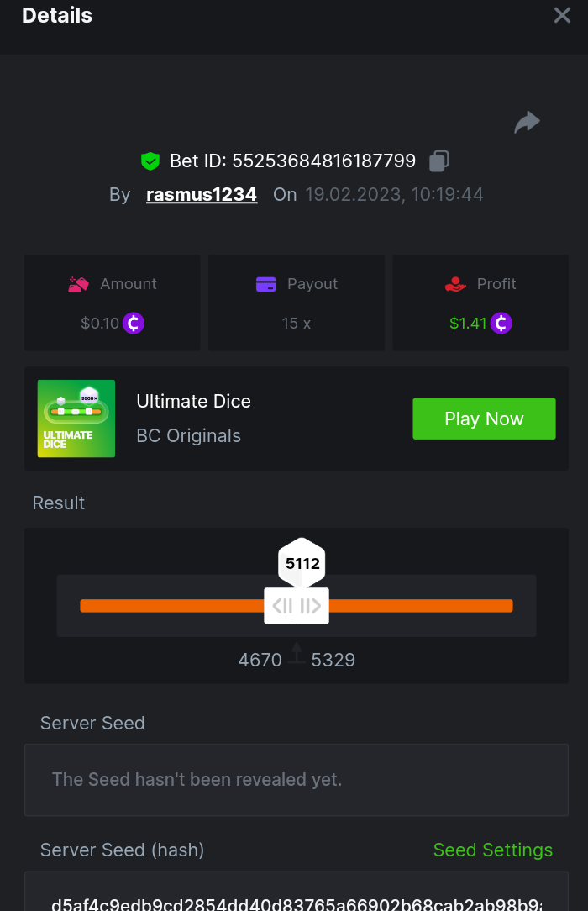This screenshot has width=588, height=911.
Task: Click the Server Seed hash field
Action: coord(297,899)
